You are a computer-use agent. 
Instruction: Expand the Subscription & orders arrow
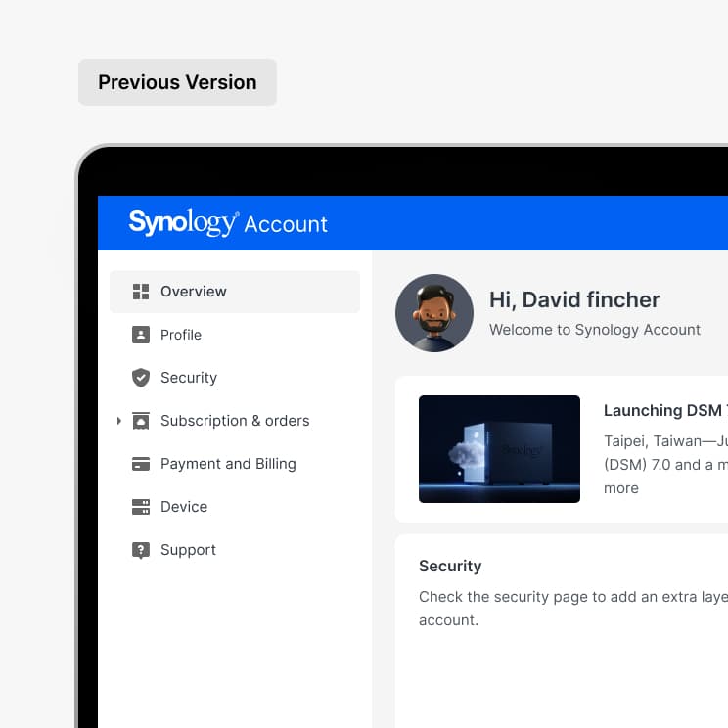(x=118, y=421)
